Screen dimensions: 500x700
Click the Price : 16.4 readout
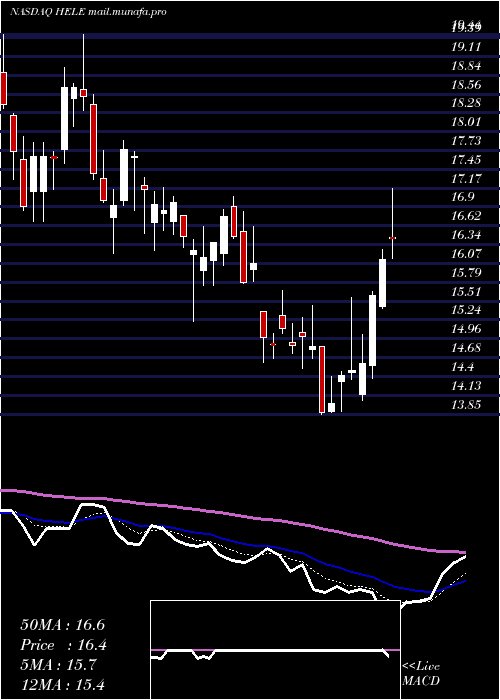pyautogui.click(x=62, y=645)
